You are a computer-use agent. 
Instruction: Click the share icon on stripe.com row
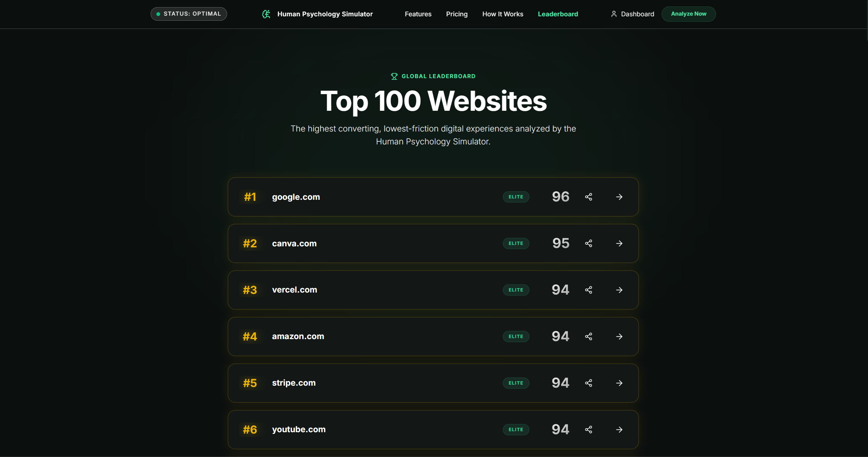click(589, 383)
